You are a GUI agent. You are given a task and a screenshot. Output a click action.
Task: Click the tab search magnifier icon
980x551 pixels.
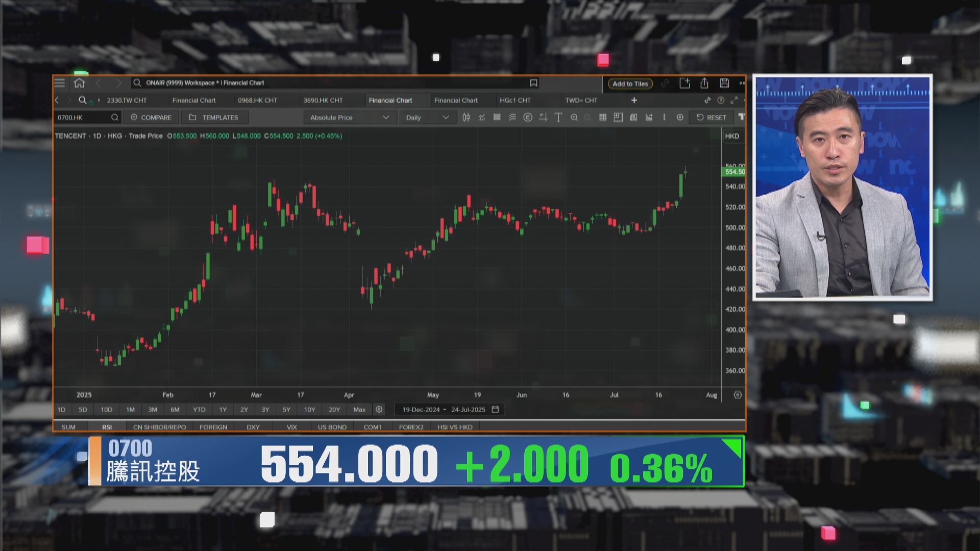click(x=82, y=100)
